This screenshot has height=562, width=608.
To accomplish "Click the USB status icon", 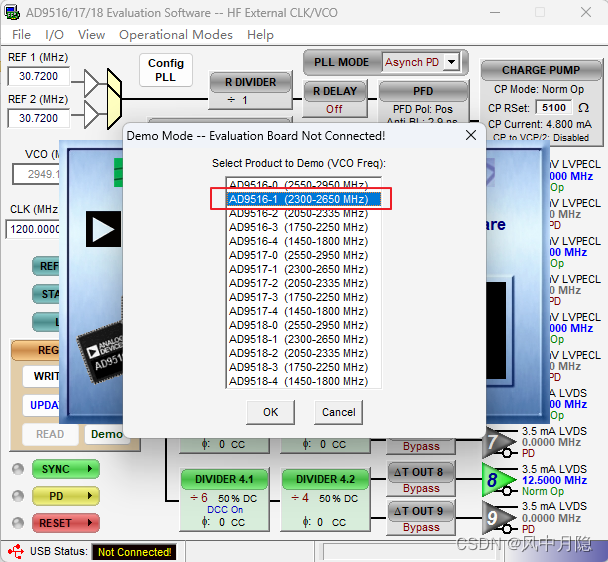I will [16, 551].
